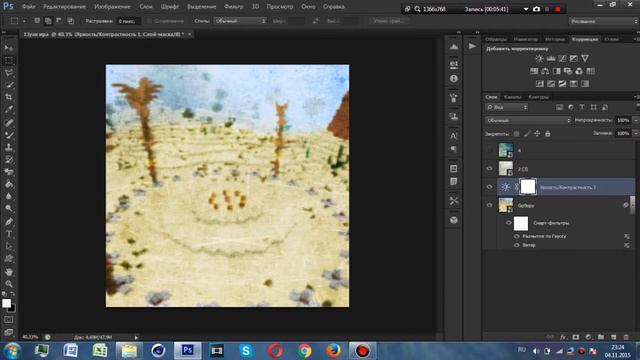Select the Eyedropper tool
Screen dimensions: 640x360
9,109
